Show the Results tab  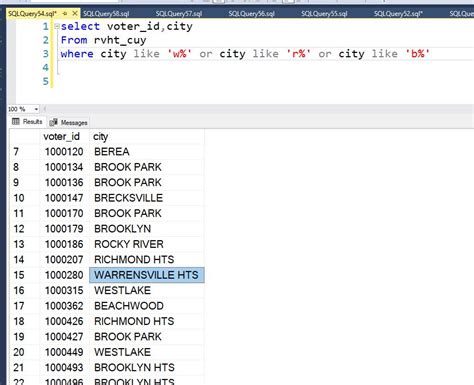coord(28,122)
